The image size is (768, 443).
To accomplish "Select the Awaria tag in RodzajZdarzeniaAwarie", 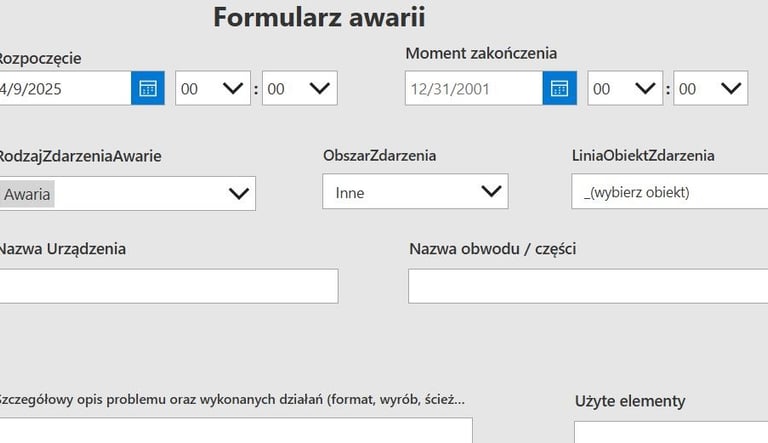I will (27, 194).
